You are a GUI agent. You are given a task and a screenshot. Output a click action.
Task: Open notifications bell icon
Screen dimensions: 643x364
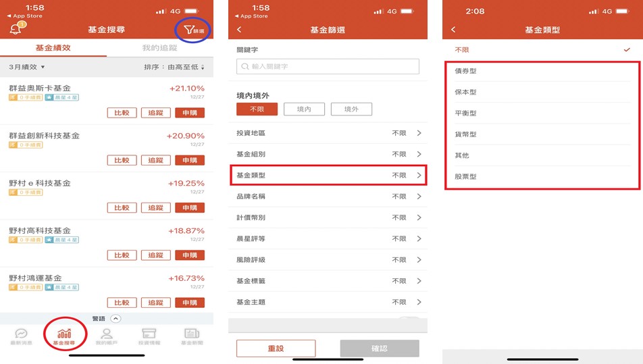(16, 29)
